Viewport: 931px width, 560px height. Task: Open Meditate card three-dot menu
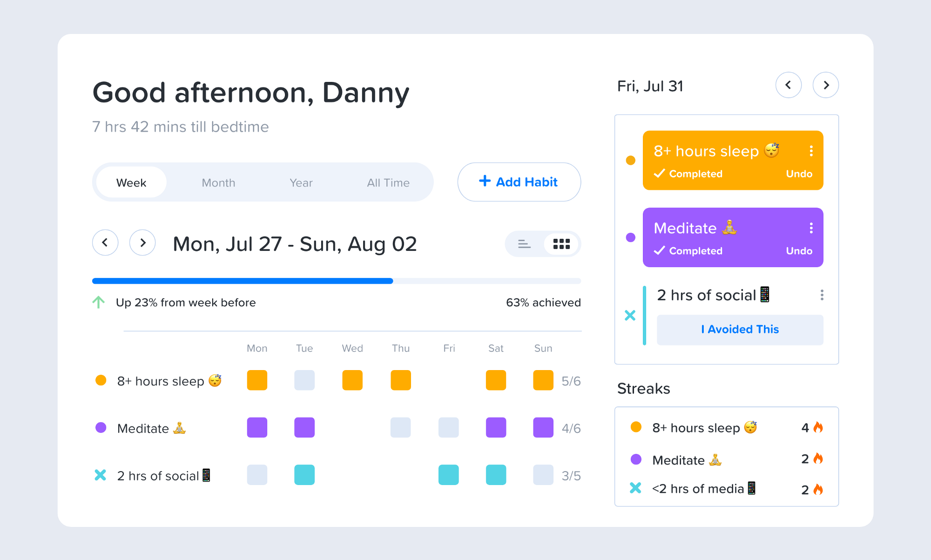pos(811,228)
